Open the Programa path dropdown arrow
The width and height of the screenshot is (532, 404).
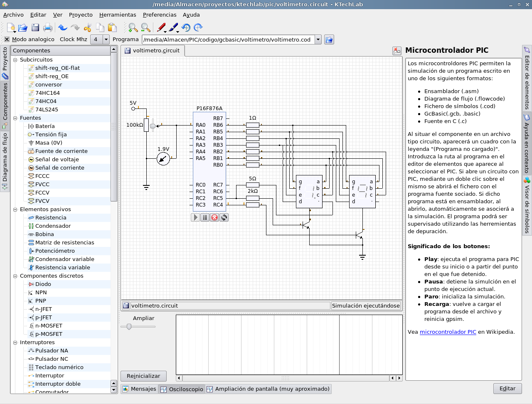pyautogui.click(x=318, y=39)
